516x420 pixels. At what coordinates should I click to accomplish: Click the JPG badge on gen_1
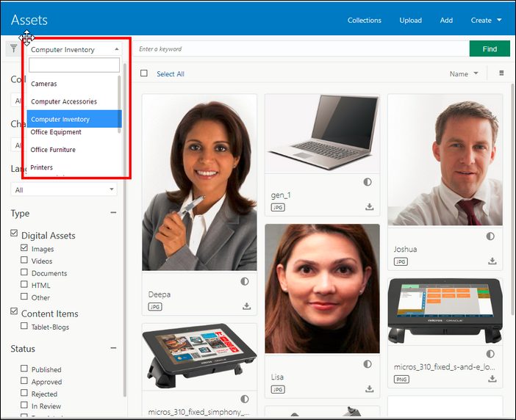pos(278,207)
